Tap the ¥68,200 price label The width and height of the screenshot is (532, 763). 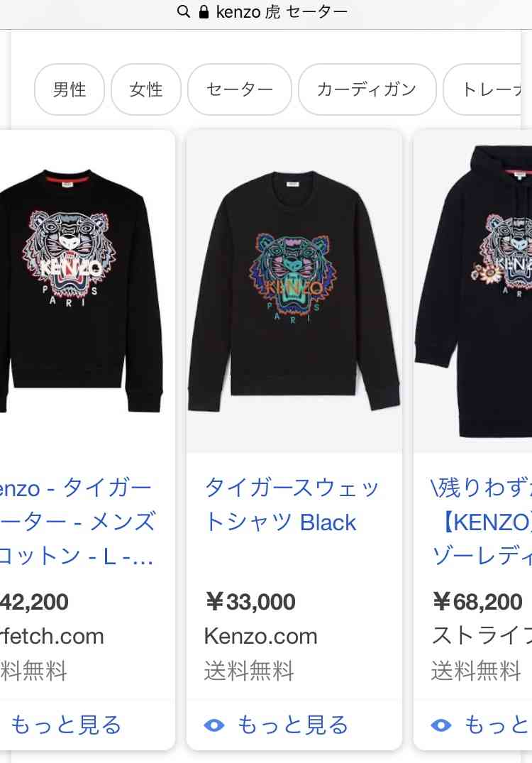477,602
